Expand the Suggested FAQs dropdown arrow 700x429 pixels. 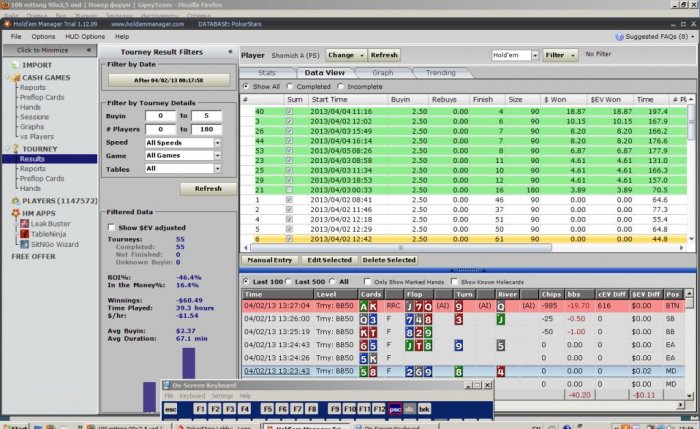coord(692,37)
